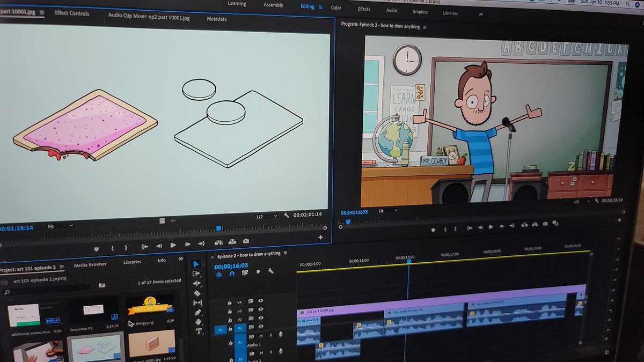This screenshot has width=644, height=362.
Task: Toggle Snap in timeline
Action: point(232,274)
